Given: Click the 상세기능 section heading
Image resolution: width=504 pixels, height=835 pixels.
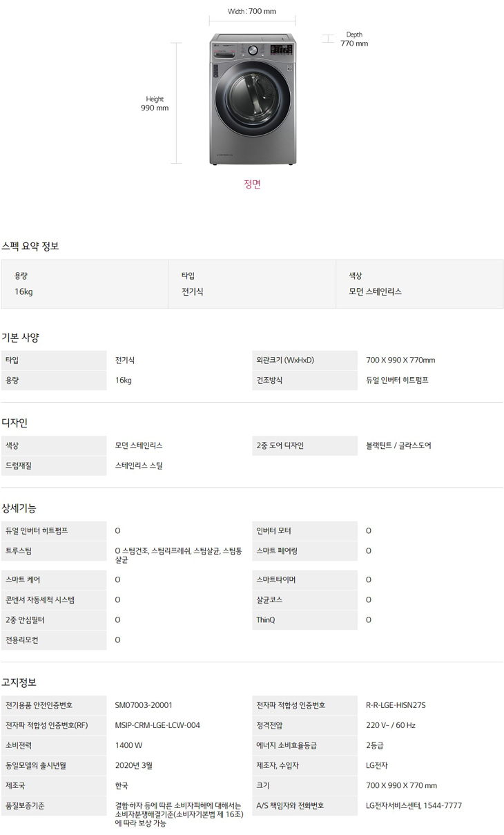Looking at the screenshot, I should click(19, 508).
